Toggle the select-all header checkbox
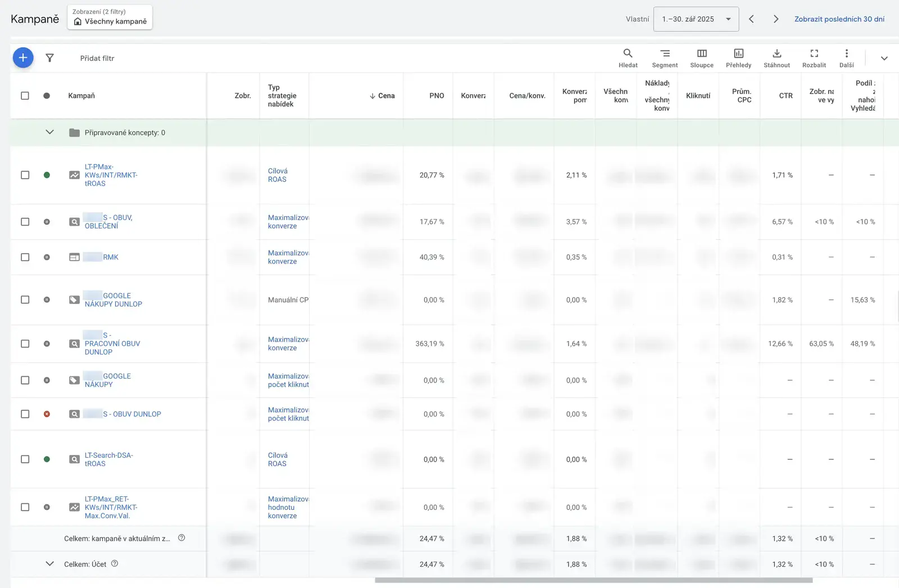Image resolution: width=899 pixels, height=588 pixels. (25, 95)
